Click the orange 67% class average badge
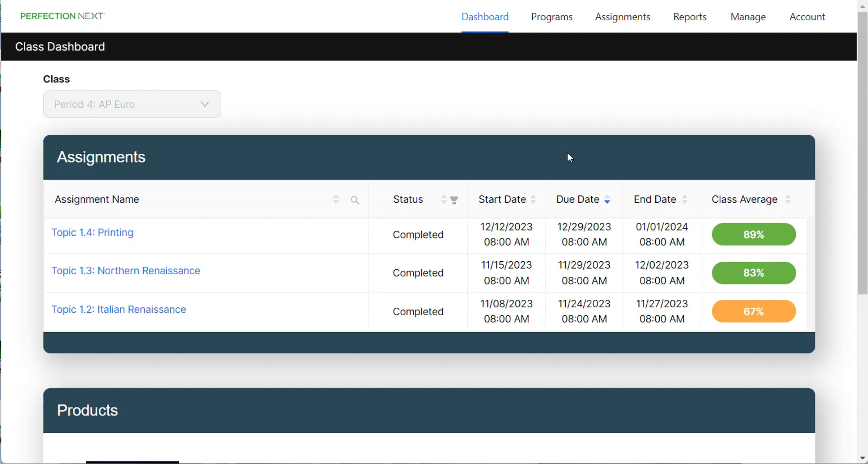Image resolution: width=868 pixels, height=464 pixels. click(x=753, y=311)
